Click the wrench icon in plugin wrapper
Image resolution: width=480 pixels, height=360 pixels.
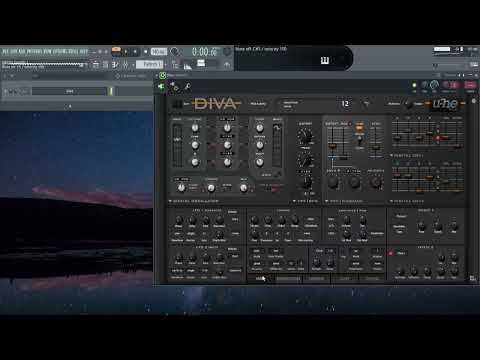[x=187, y=87]
